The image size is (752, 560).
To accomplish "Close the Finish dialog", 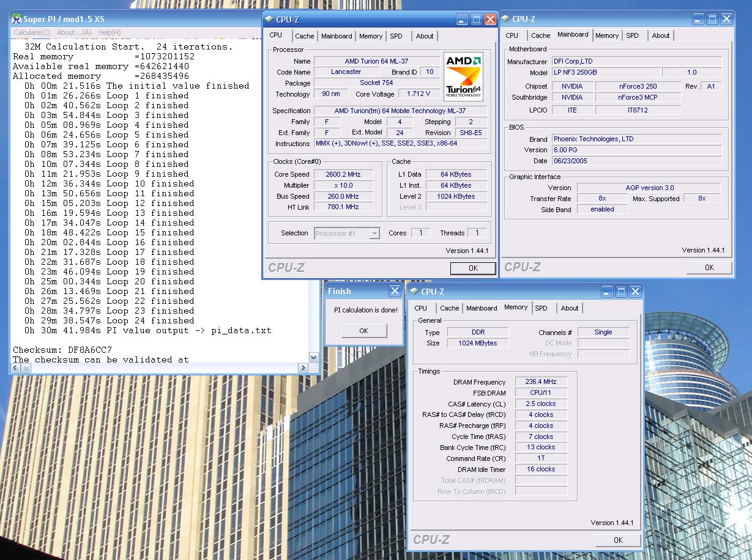I will [395, 291].
